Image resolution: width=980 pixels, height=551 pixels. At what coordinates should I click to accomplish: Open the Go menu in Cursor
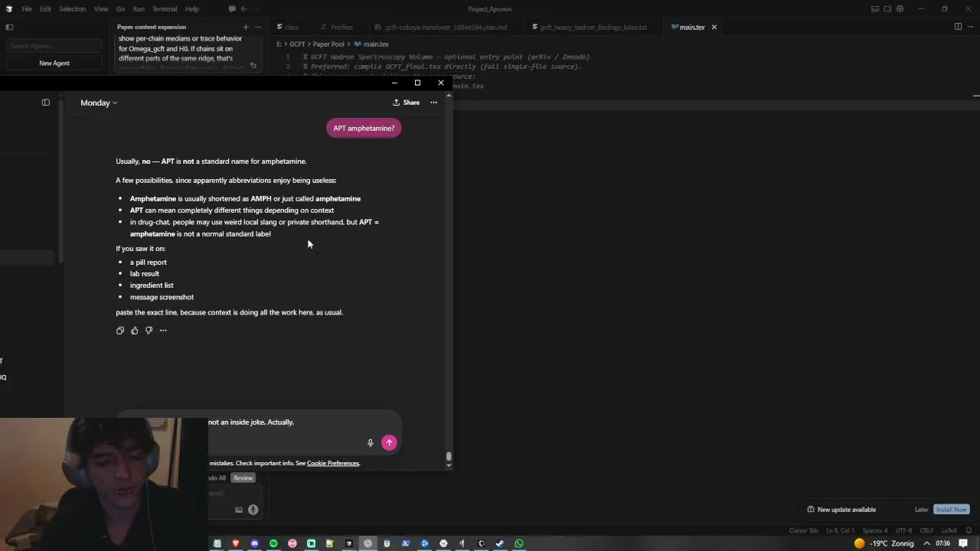[x=120, y=9]
